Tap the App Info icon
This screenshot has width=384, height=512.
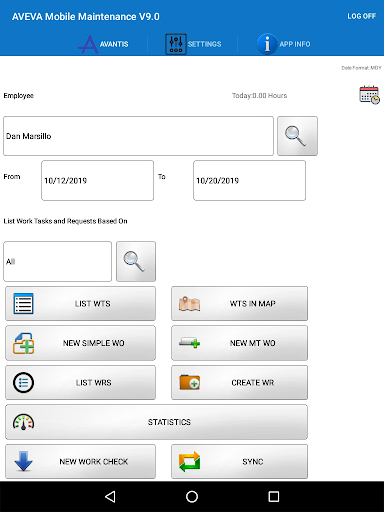267,44
